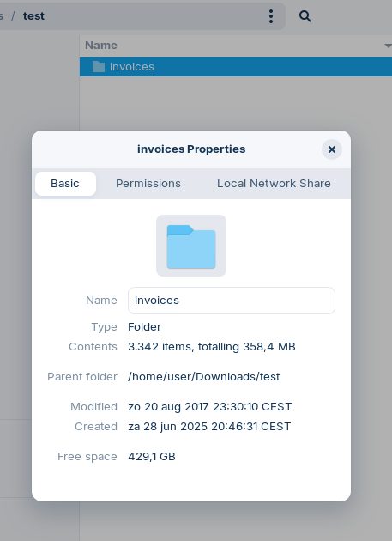Click the small folder icon beside invoices
This screenshot has height=541, width=392.
pyautogui.click(x=99, y=67)
